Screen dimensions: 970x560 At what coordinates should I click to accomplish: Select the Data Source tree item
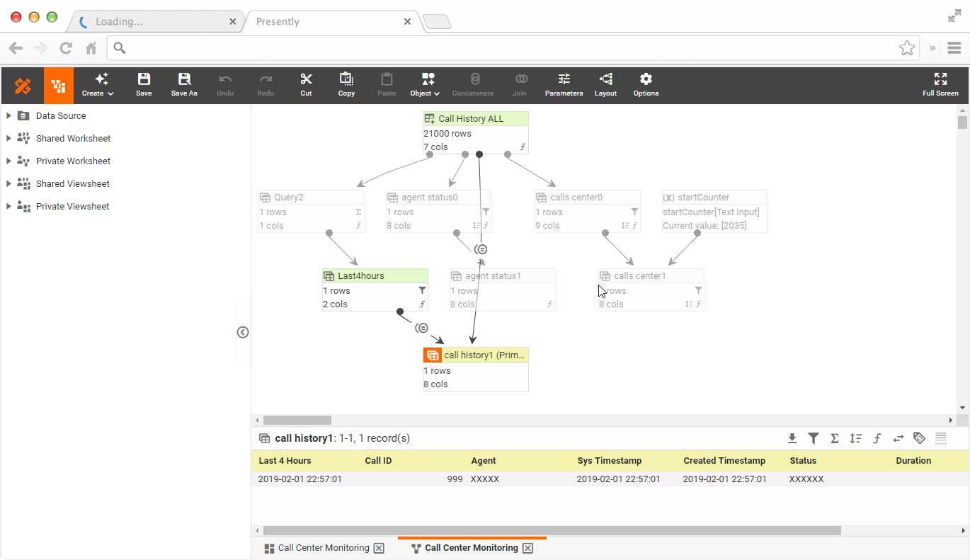61,115
